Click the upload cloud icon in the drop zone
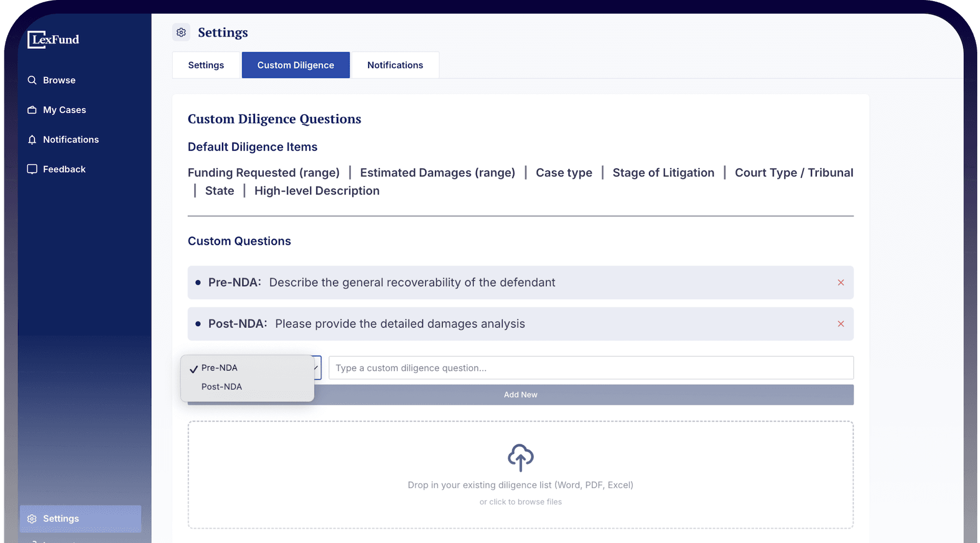Screen dimensions: 980x543 click(520, 458)
